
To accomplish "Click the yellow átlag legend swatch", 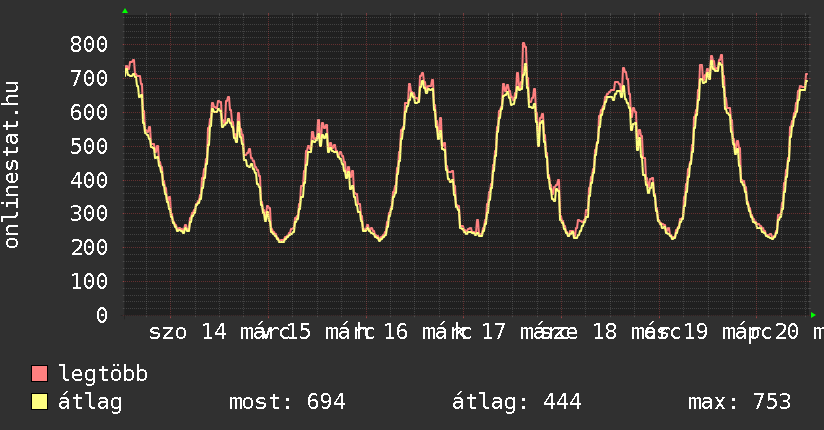I will click(40, 402).
